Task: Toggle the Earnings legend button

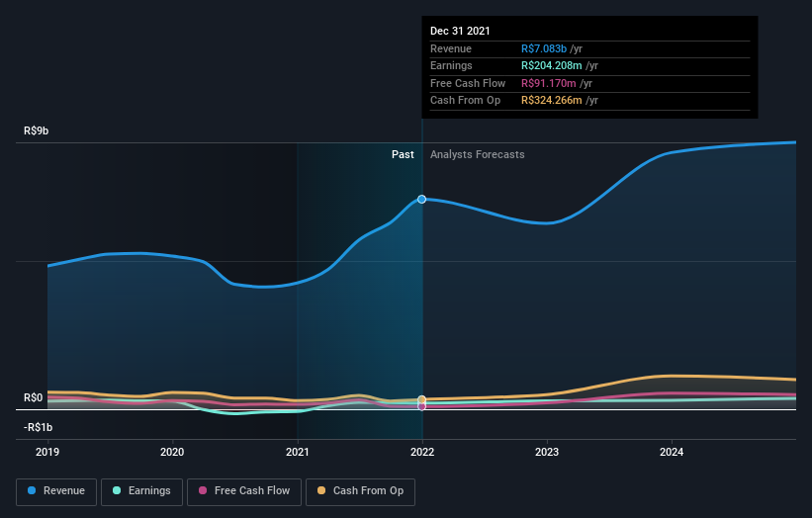Action: click(x=141, y=491)
